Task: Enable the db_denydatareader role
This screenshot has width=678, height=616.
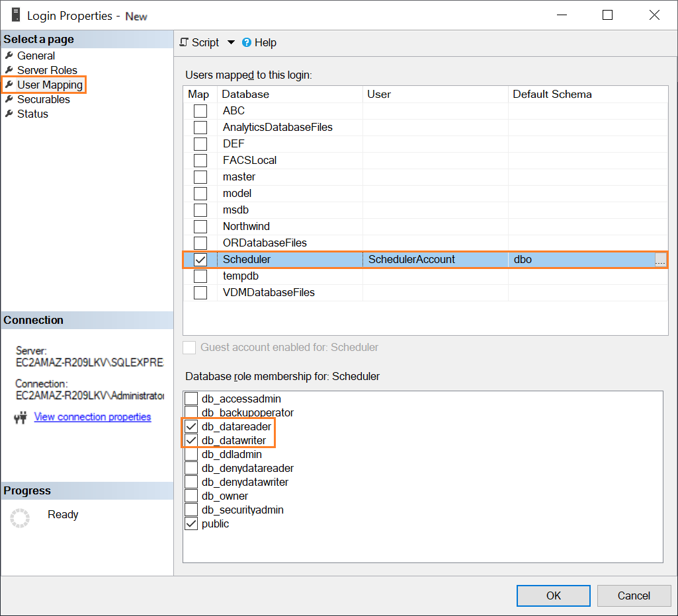Action: 191,468
